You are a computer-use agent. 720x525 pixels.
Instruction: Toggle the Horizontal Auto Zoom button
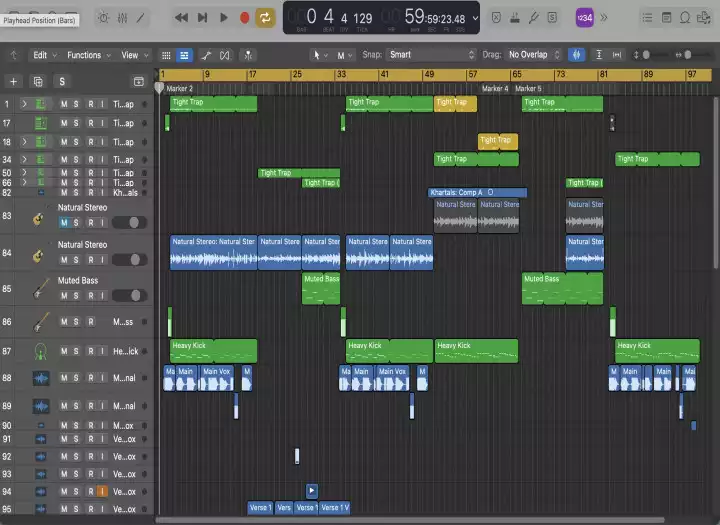(x=617, y=55)
